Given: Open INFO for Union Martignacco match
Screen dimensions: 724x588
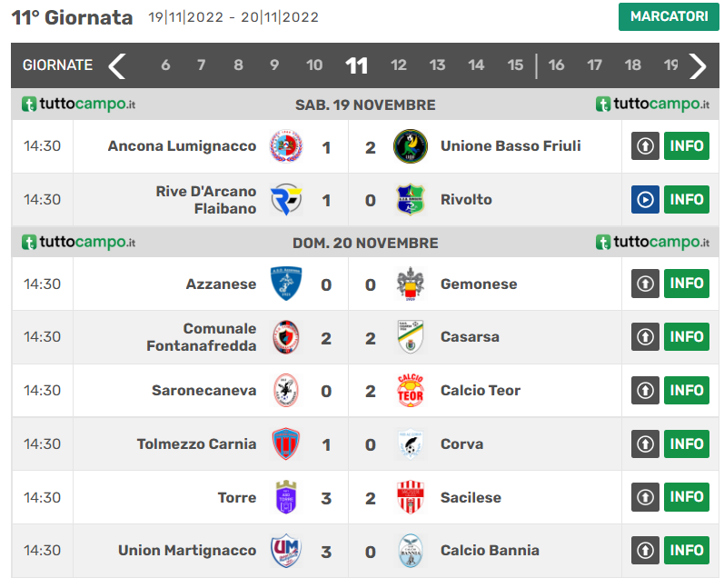Looking at the screenshot, I should 687,551.
